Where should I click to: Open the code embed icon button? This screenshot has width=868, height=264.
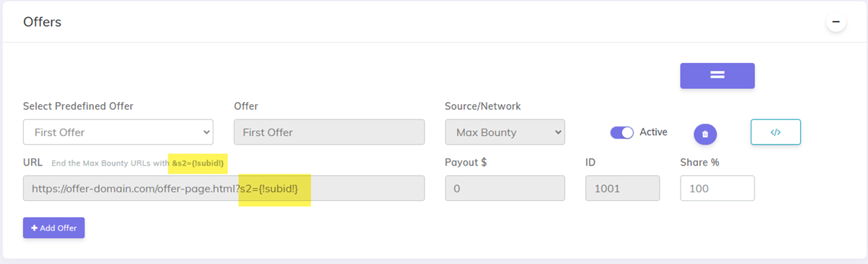point(775,132)
